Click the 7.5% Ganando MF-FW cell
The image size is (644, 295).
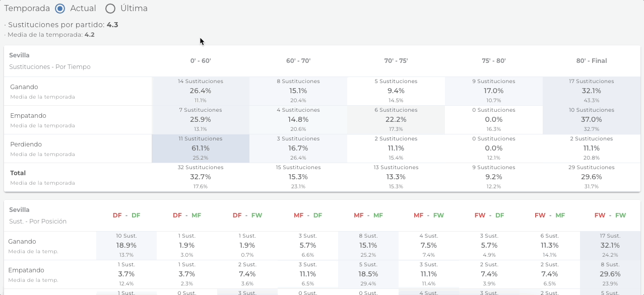pos(429,246)
